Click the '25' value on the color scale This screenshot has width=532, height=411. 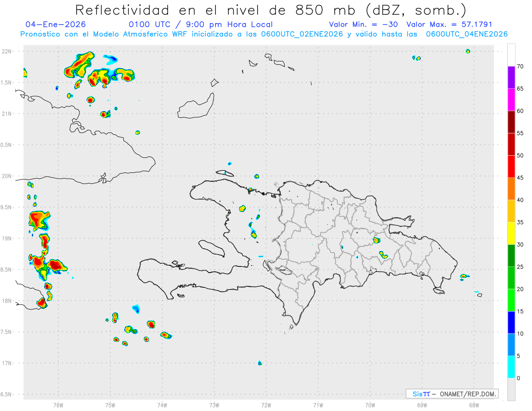[520, 267]
